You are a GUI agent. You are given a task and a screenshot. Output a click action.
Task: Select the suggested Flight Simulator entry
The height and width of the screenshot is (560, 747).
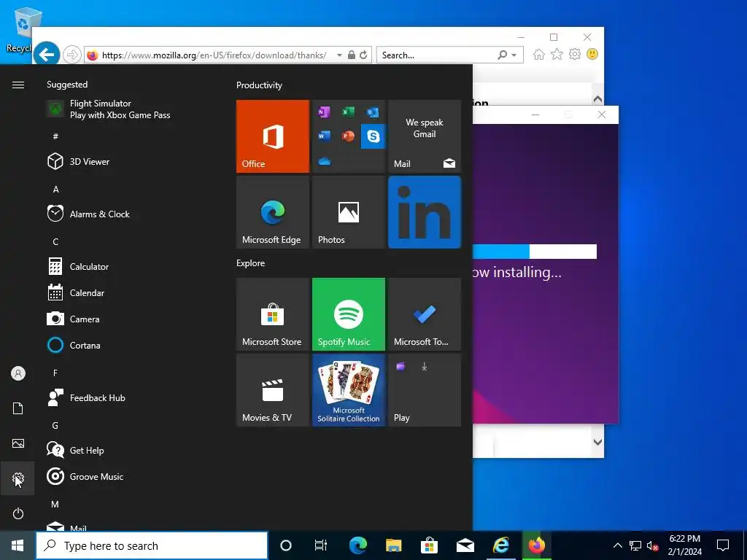[133, 109]
